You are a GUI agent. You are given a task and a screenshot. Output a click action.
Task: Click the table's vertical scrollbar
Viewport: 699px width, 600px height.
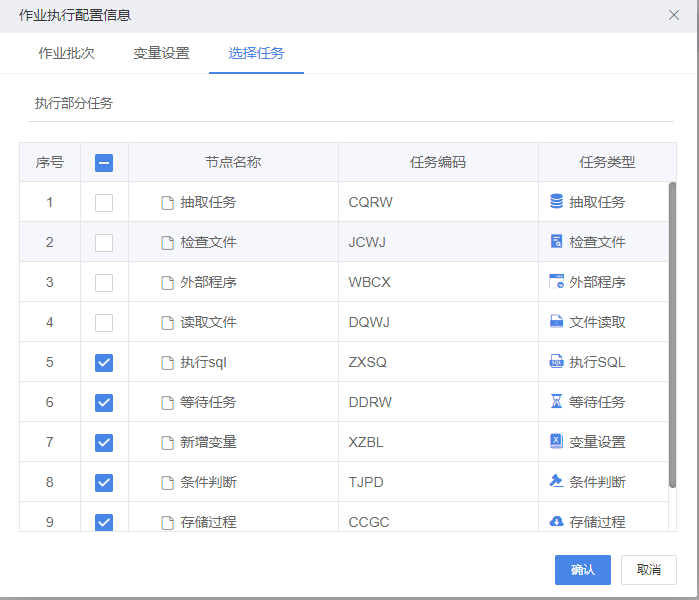point(673,334)
